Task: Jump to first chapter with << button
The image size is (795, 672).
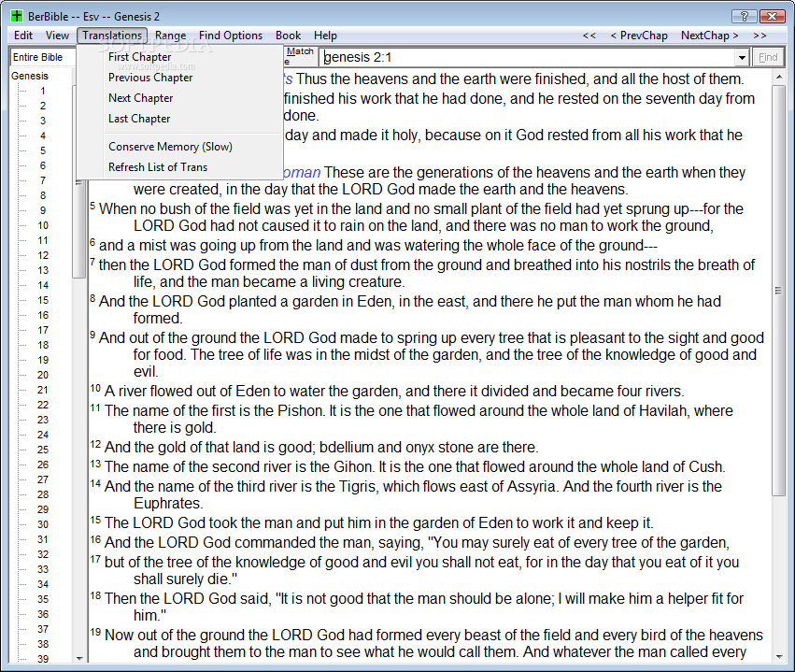Action: coord(589,36)
